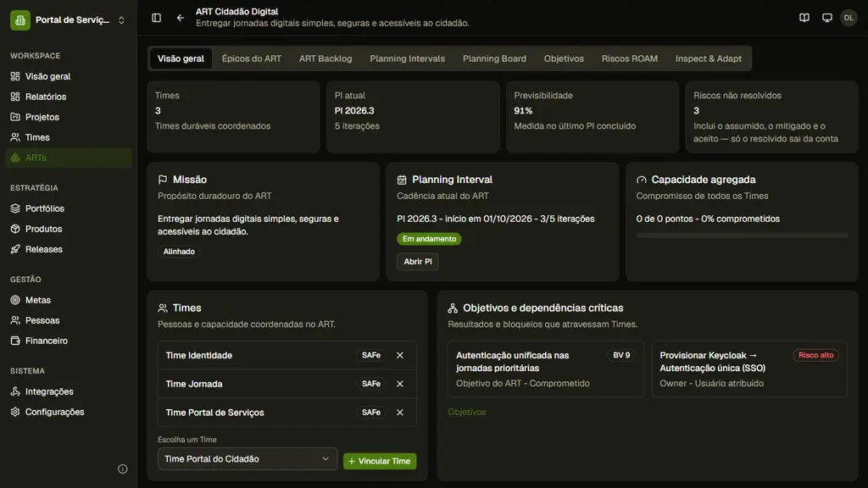Follow the green Objetivos link
The width and height of the screenshot is (868, 488).
click(x=467, y=413)
